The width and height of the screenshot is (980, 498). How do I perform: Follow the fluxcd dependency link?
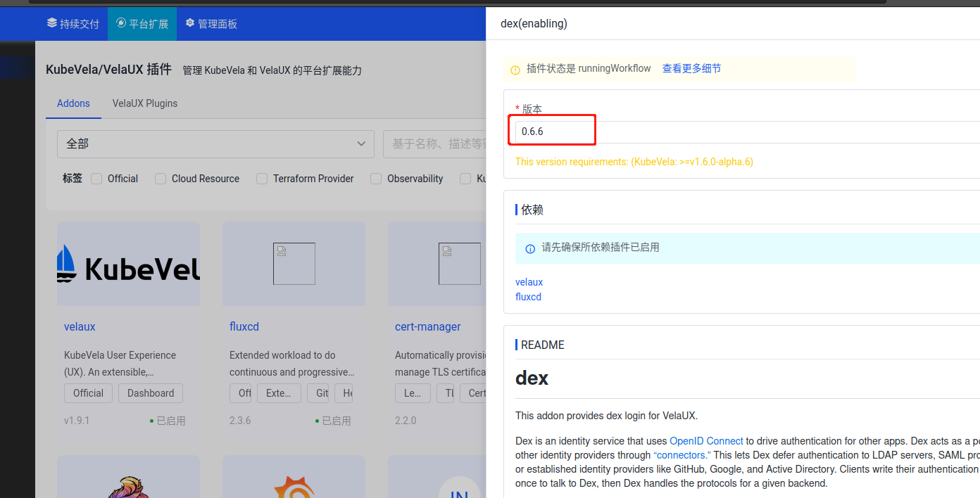click(x=528, y=296)
